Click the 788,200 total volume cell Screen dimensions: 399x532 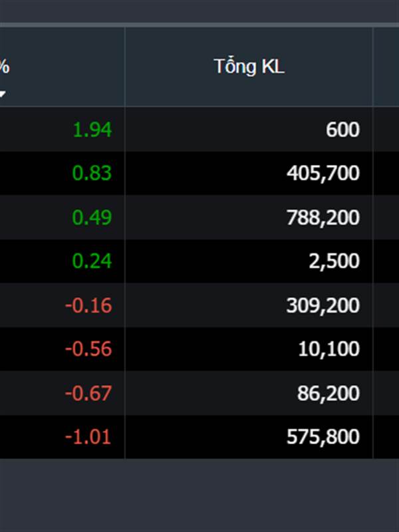pos(249,217)
